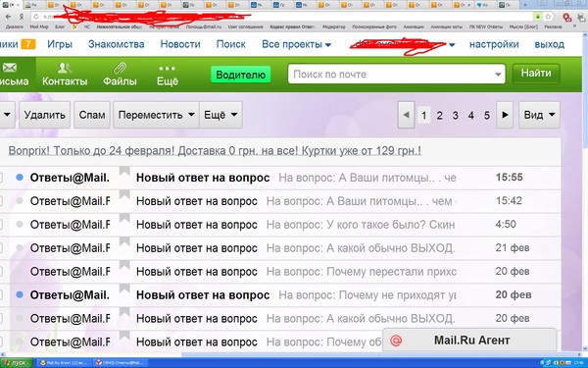Open the Анимации коты bookmark
This screenshot has height=368, width=588.
[x=446, y=26]
